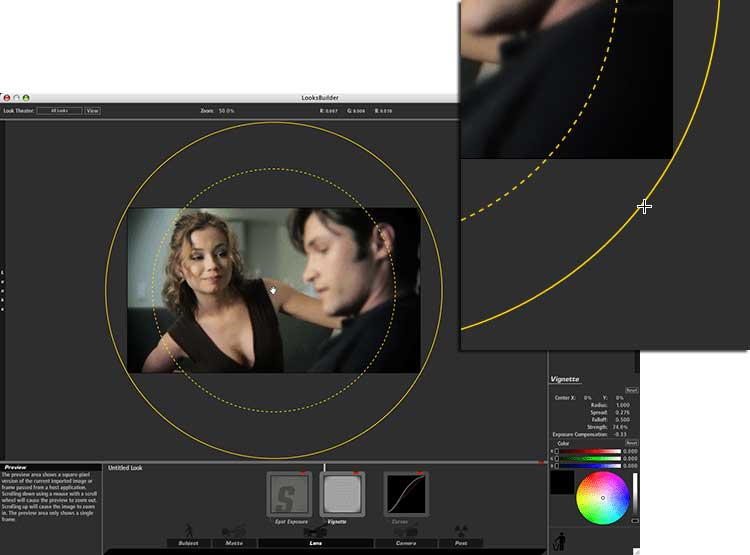The image size is (750, 555).
Task: Click the hand cursor vignette center point
Action: point(273,290)
